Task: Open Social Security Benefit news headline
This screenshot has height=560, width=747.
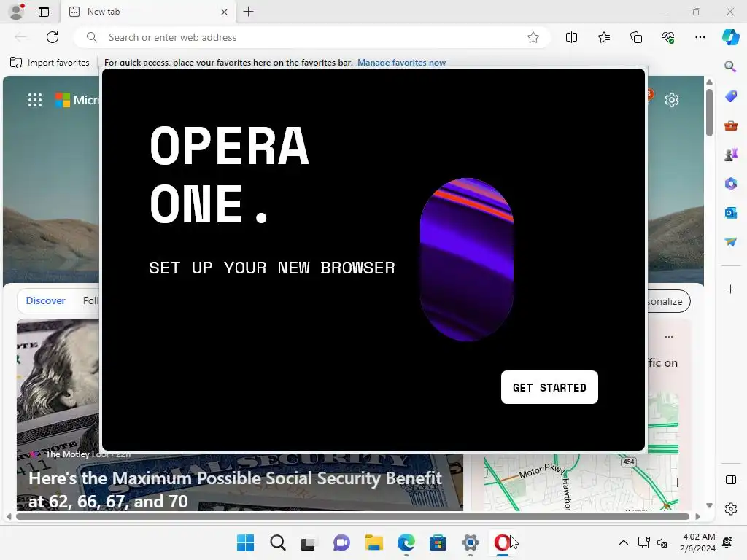Action: click(236, 489)
